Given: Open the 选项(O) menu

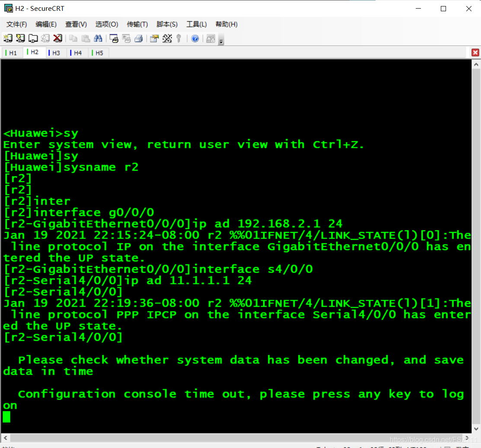Looking at the screenshot, I should [x=107, y=24].
